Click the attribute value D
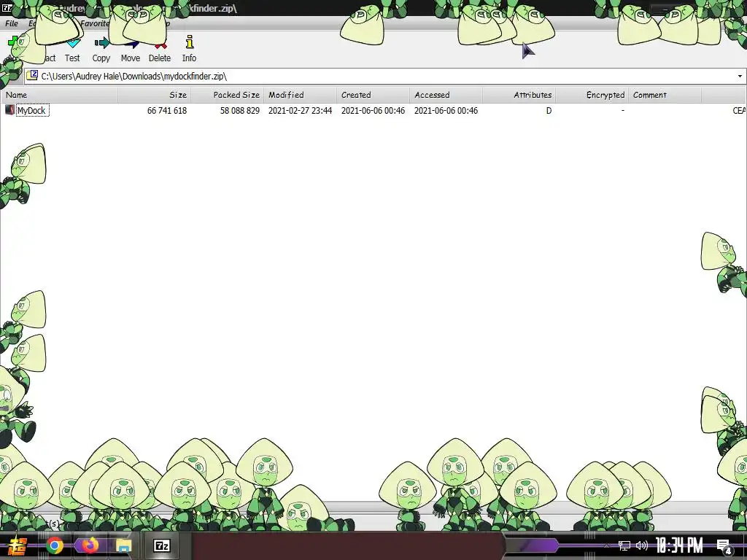747x560 pixels. click(x=549, y=111)
